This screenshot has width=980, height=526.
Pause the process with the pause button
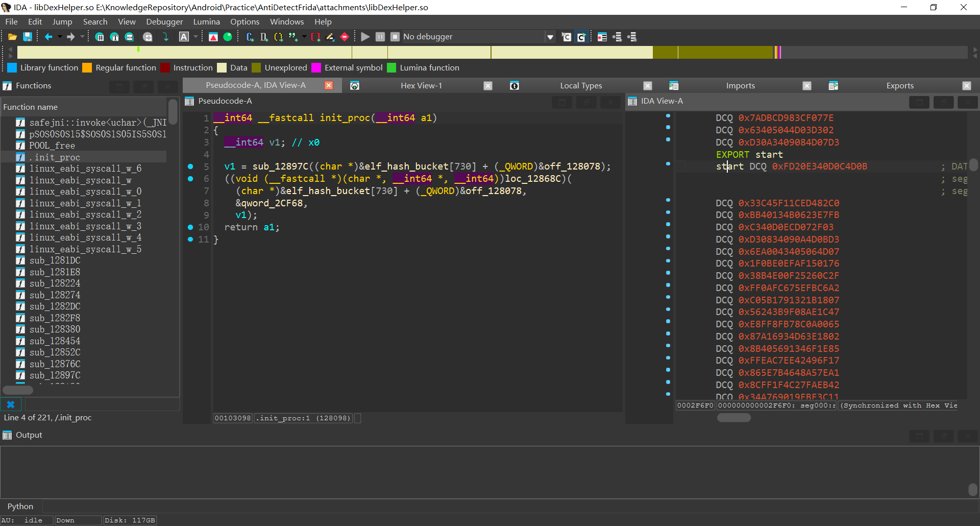(380, 37)
